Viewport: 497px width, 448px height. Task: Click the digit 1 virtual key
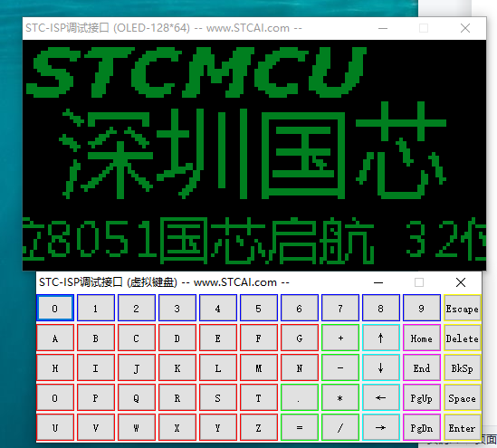tap(96, 308)
